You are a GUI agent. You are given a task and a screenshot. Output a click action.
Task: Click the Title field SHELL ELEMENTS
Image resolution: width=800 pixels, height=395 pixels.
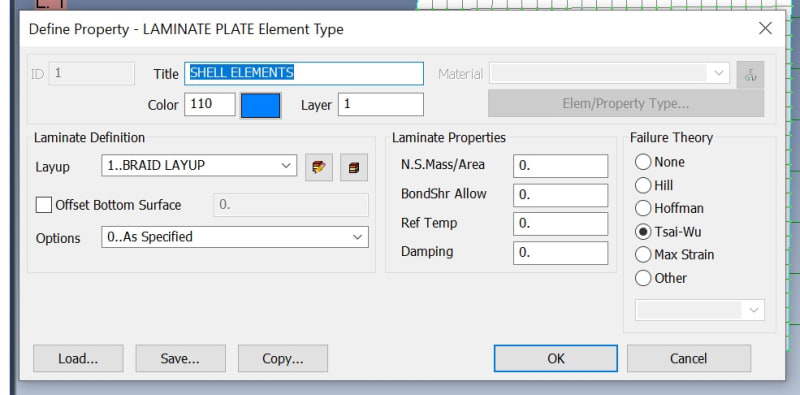tap(304, 73)
